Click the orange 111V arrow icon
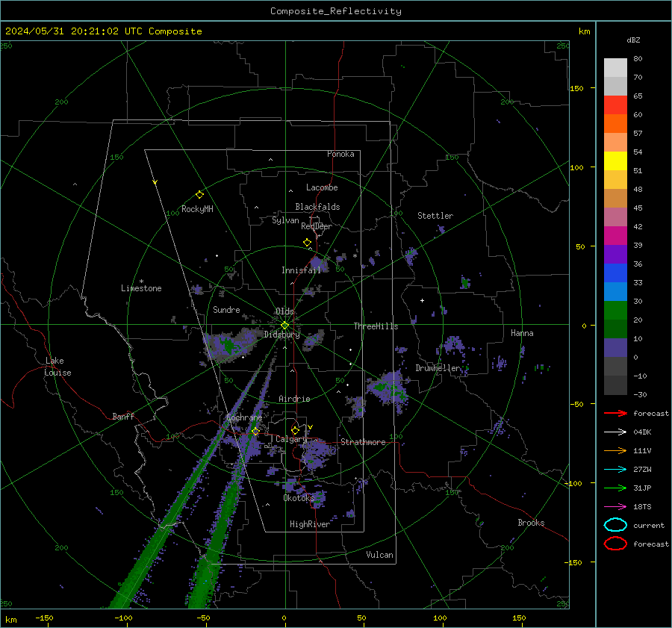The image size is (672, 628). point(615,450)
